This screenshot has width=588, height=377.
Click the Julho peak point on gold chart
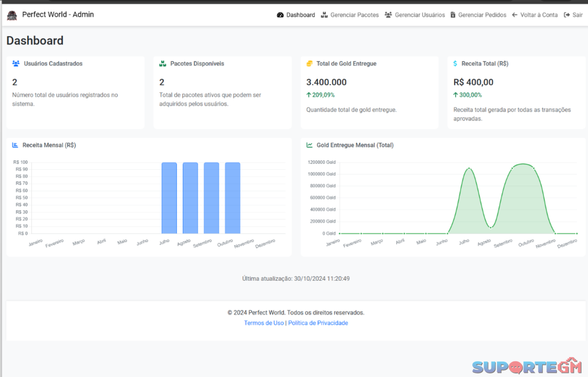click(x=469, y=169)
